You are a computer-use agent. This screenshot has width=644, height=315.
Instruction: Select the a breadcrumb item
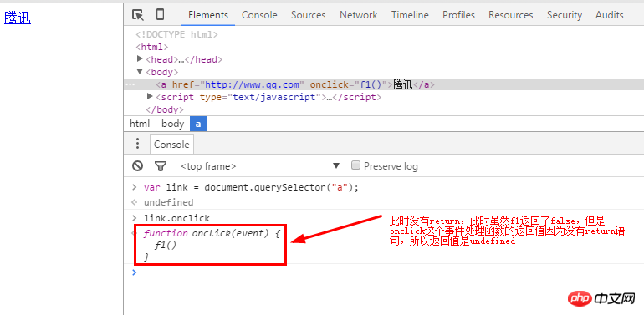[x=198, y=124]
